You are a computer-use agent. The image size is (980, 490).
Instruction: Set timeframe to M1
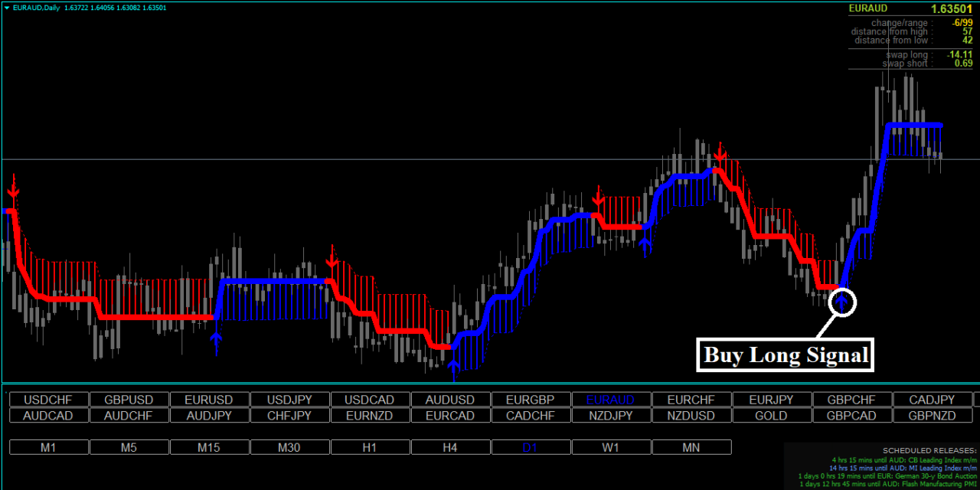(x=48, y=447)
